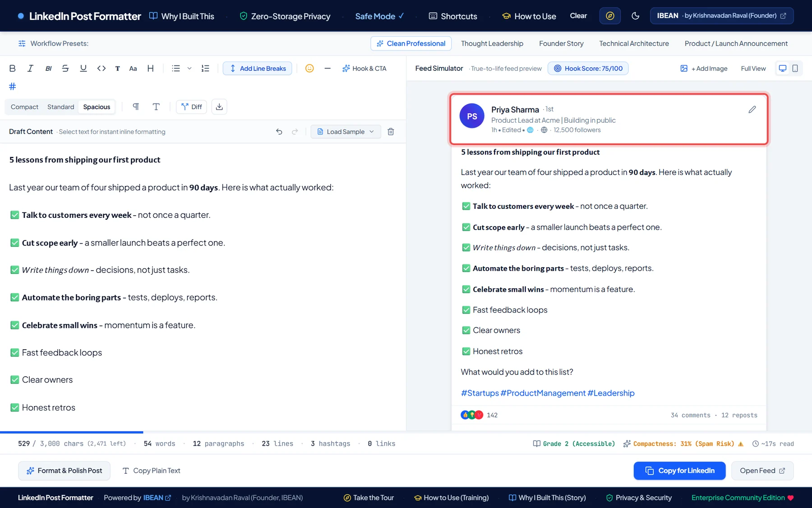Select Standard spacing option
Viewport: 812px width, 508px height.
pyautogui.click(x=60, y=107)
